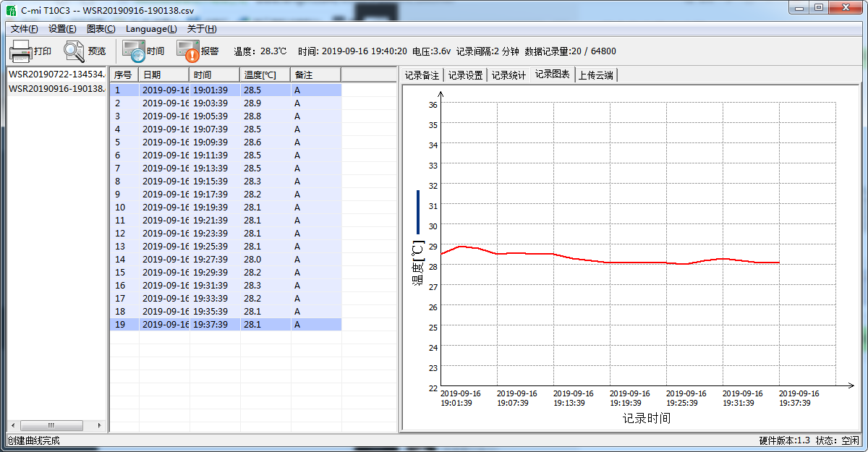
Task: Click the Time (时间) toolbar icon
Action: coord(134,51)
